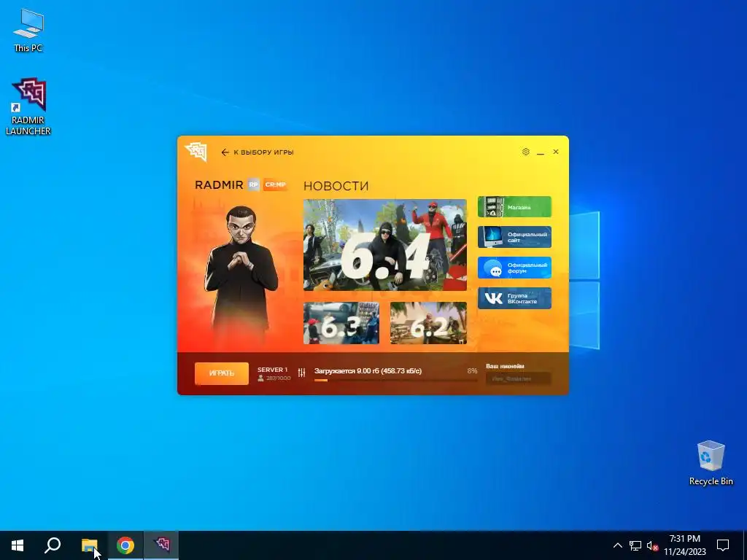The height and width of the screenshot is (560, 747).
Task: Open server filter sliders icon
Action: [301, 373]
